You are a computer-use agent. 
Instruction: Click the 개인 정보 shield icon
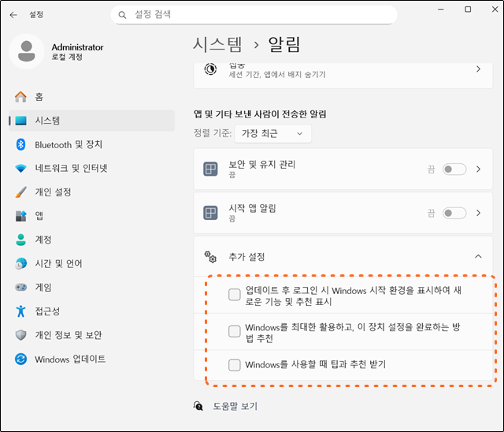tap(21, 335)
